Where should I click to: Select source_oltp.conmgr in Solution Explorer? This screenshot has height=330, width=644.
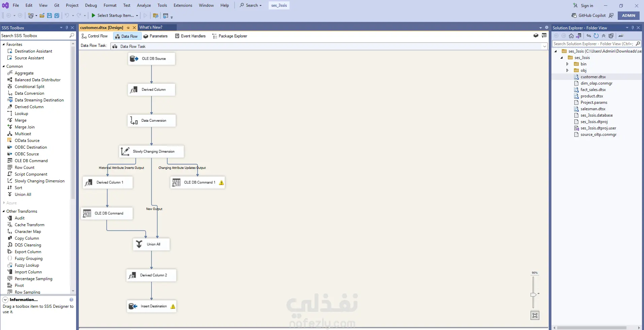point(598,134)
